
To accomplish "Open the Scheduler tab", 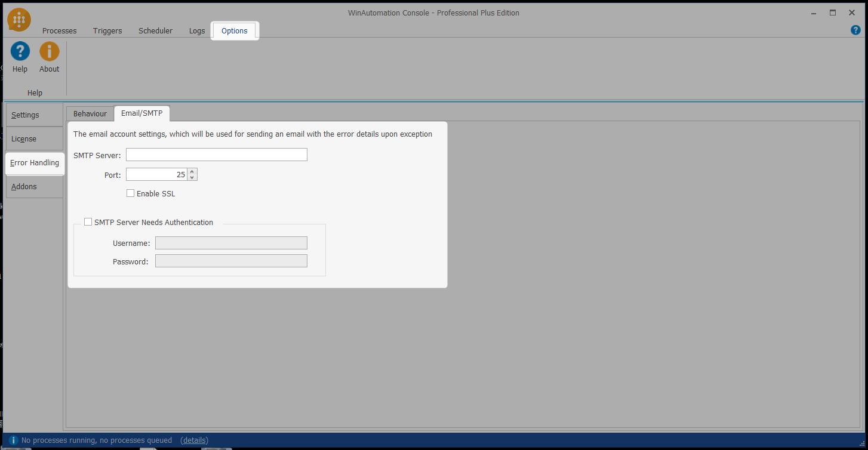I will 155,31.
